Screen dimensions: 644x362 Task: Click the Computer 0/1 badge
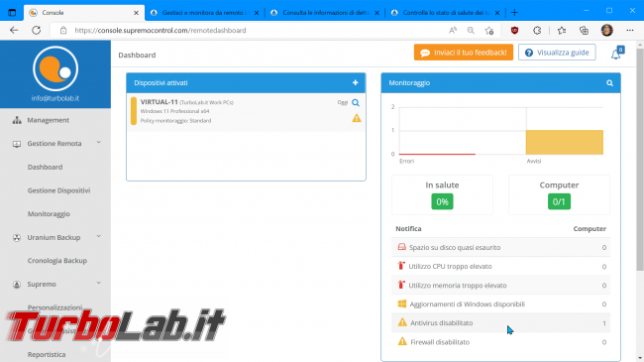pyautogui.click(x=559, y=202)
